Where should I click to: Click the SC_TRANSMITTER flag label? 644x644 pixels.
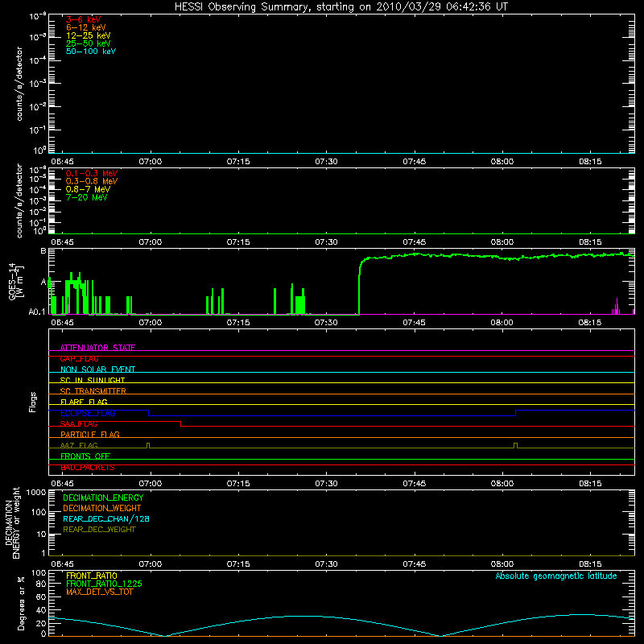[x=93, y=391]
